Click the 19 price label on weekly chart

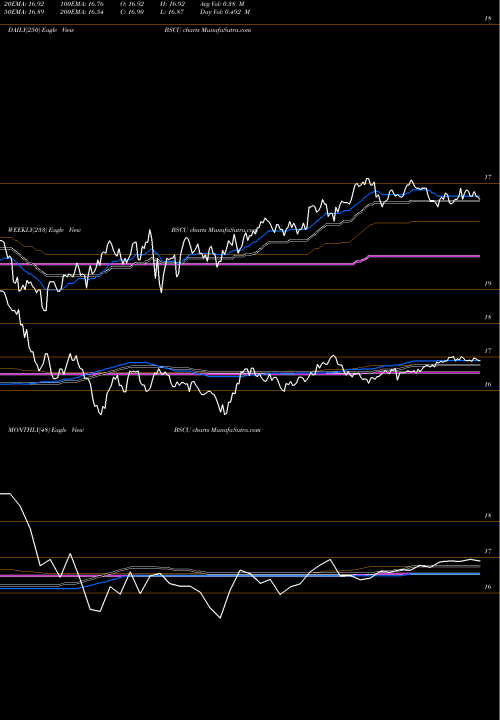coord(488,284)
